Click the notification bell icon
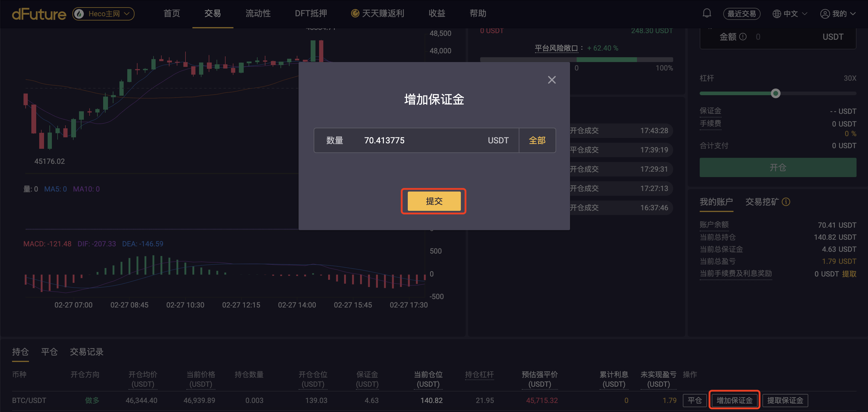The width and height of the screenshot is (868, 412). coord(707,14)
